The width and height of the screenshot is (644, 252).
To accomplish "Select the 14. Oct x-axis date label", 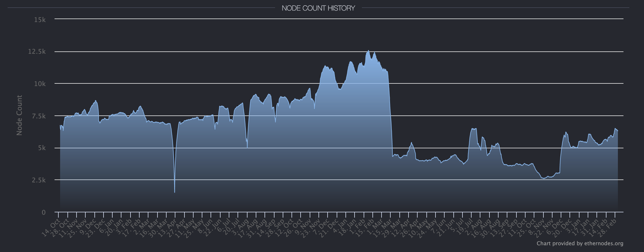I will [50, 228].
